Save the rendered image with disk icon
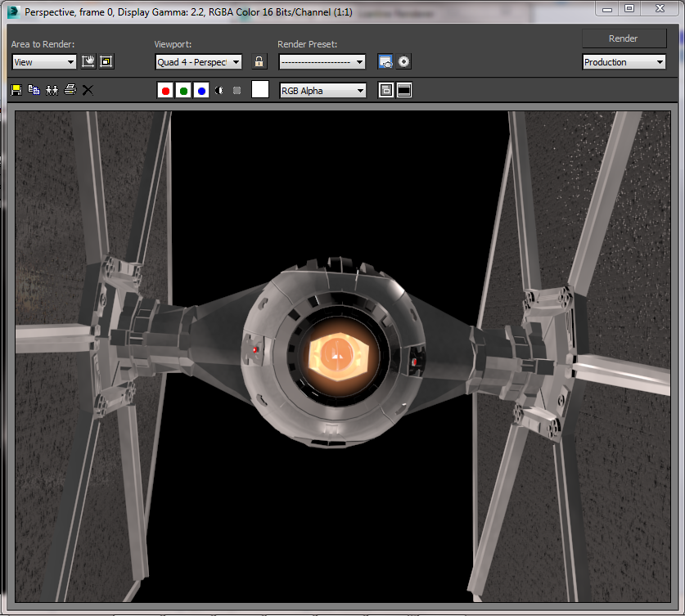 pos(16,90)
